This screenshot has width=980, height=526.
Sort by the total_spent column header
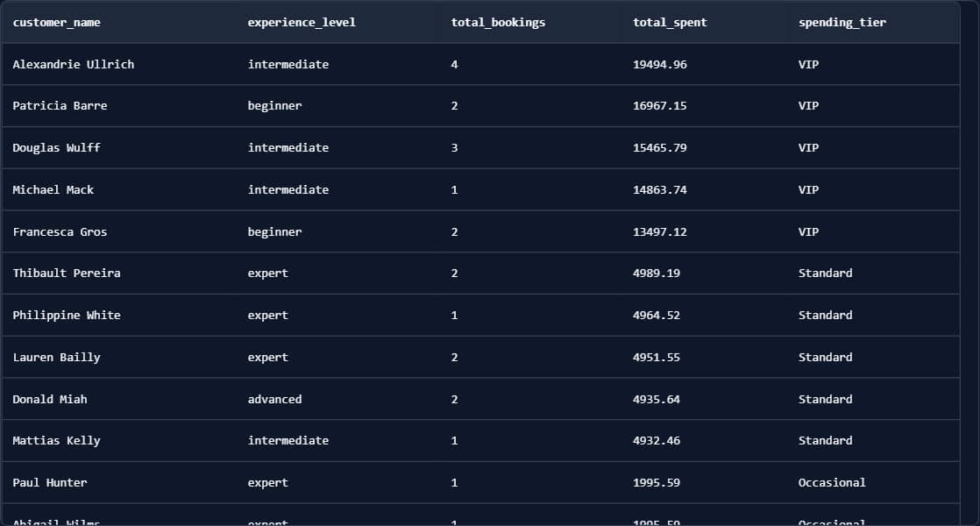(x=670, y=23)
